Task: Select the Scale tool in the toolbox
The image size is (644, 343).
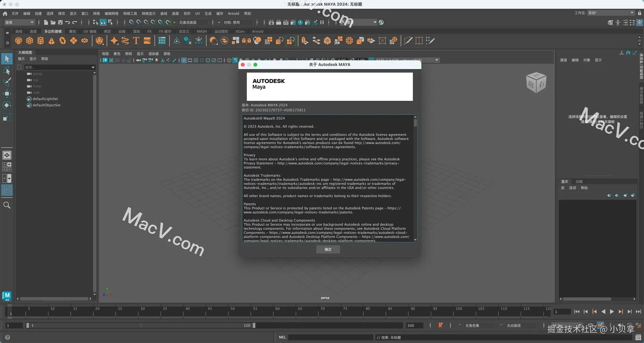Action: click(x=7, y=117)
